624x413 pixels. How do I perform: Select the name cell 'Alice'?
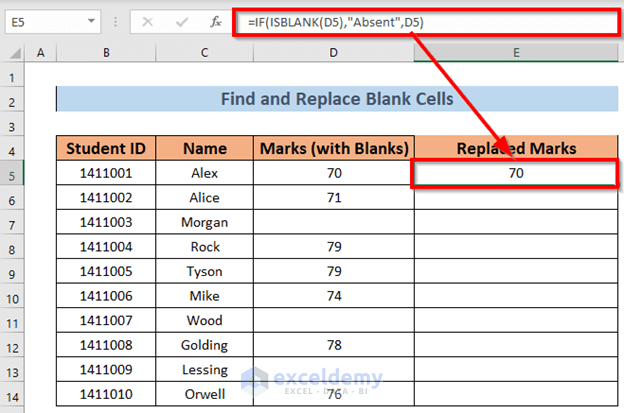tap(205, 198)
